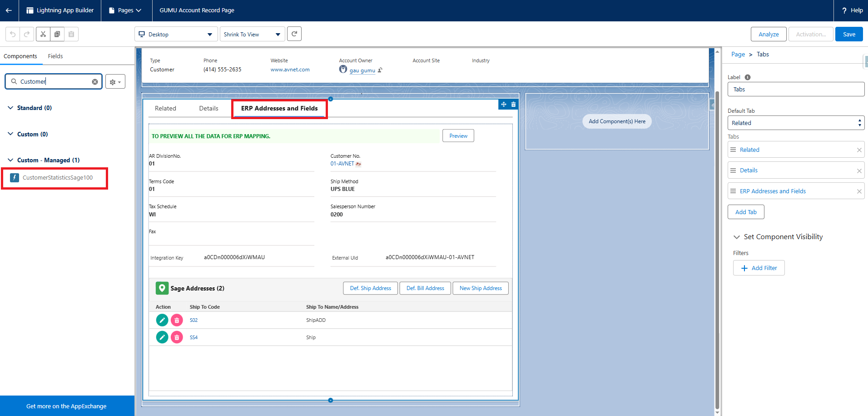Open the 01-AVNET customer link
Screen dimensions: 868x416
(342, 164)
